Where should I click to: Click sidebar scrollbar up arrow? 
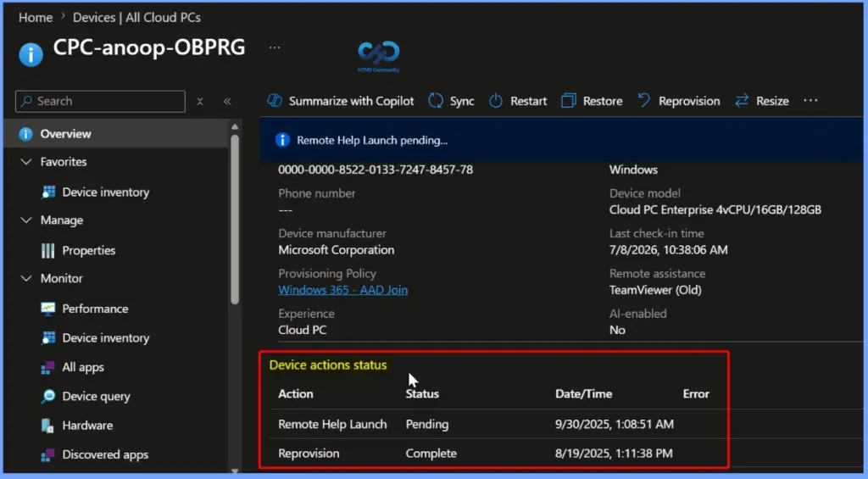[235, 127]
